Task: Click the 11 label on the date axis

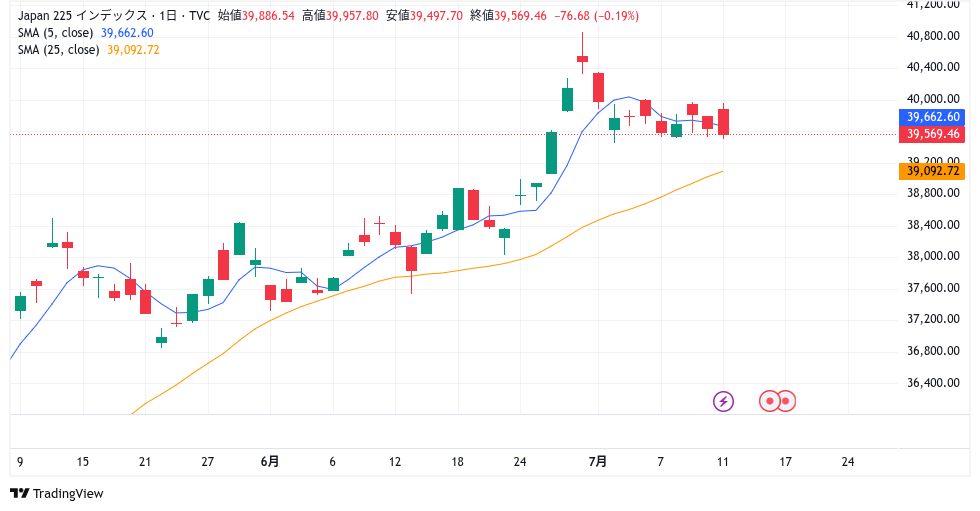Action: click(x=723, y=462)
